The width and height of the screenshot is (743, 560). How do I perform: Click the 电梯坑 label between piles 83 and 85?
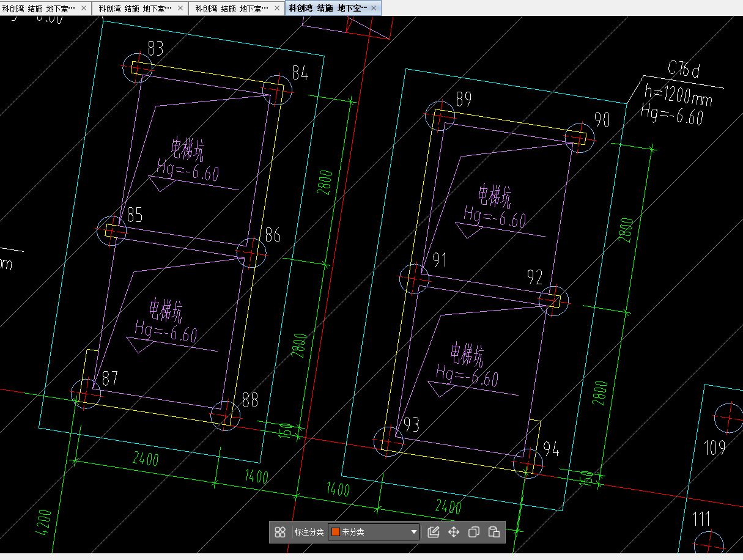click(x=187, y=149)
